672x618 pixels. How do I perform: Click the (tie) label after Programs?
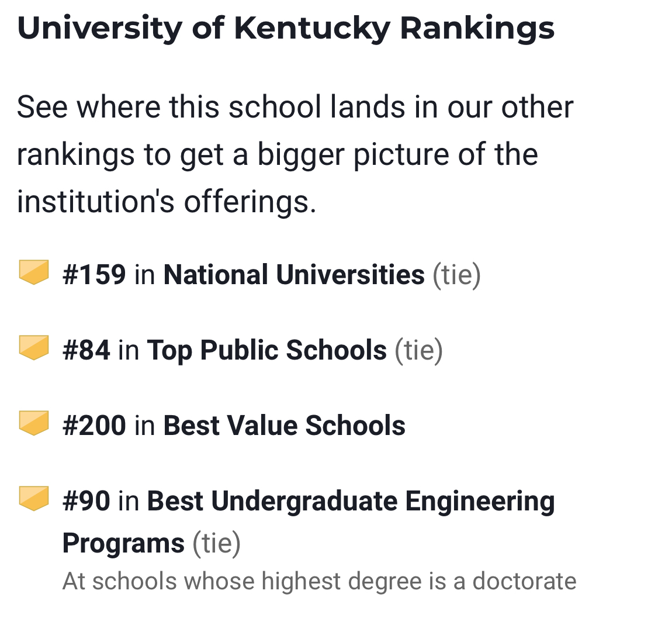coord(216,543)
